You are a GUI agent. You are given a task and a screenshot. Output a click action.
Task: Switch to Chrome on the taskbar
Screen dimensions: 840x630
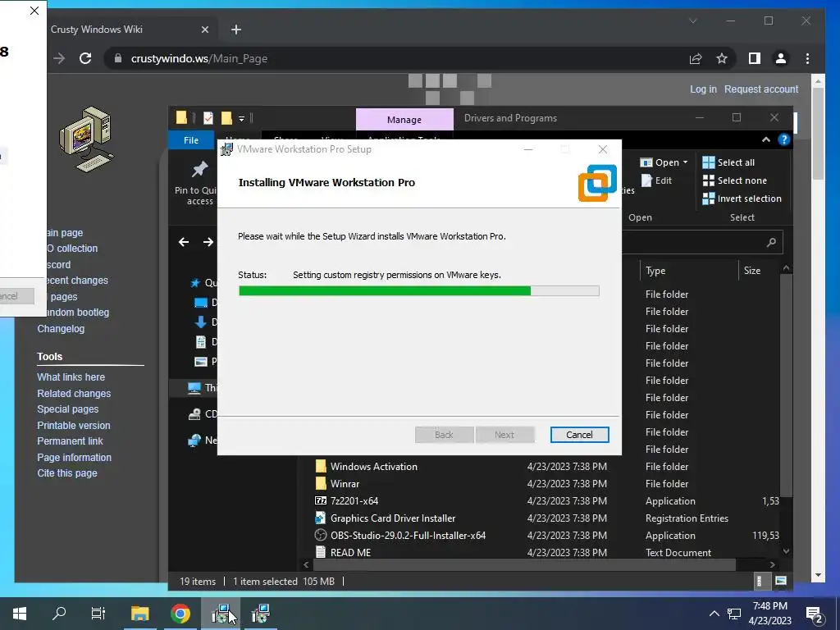180,614
